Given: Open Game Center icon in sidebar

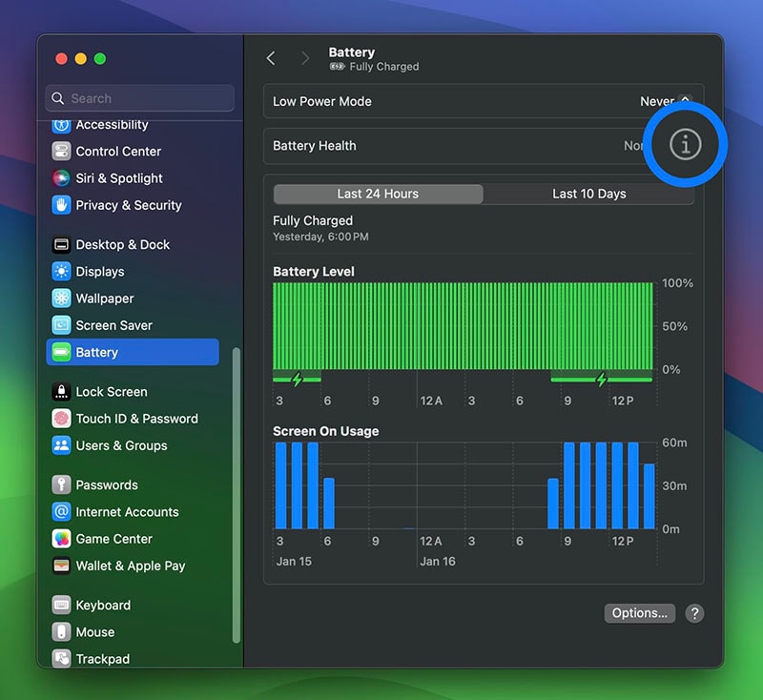Looking at the screenshot, I should pyautogui.click(x=61, y=539).
